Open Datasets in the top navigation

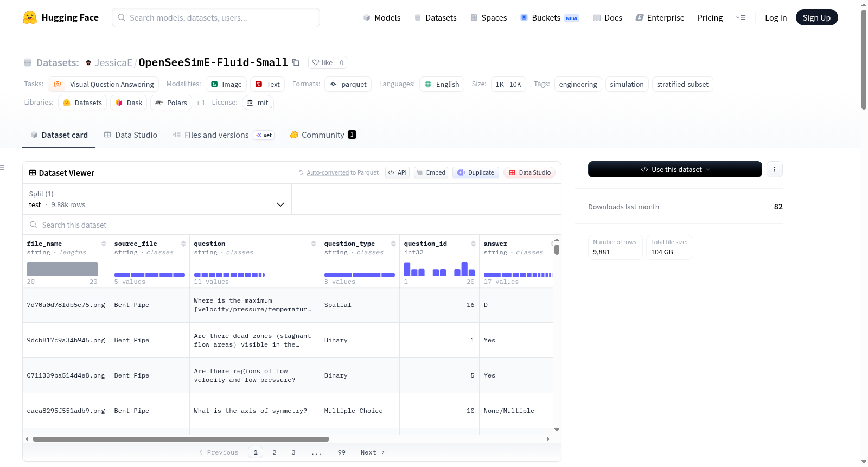(436, 17)
